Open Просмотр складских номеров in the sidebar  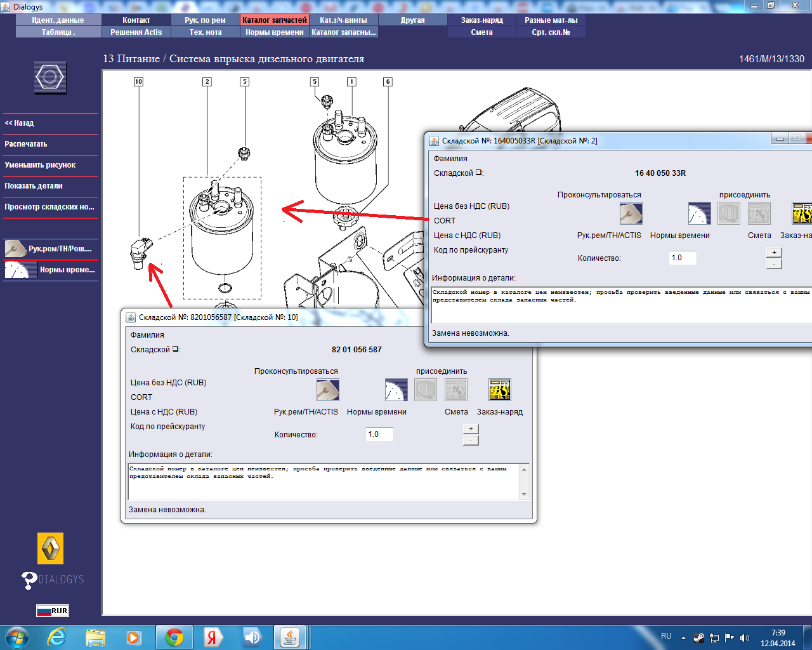click(51, 207)
